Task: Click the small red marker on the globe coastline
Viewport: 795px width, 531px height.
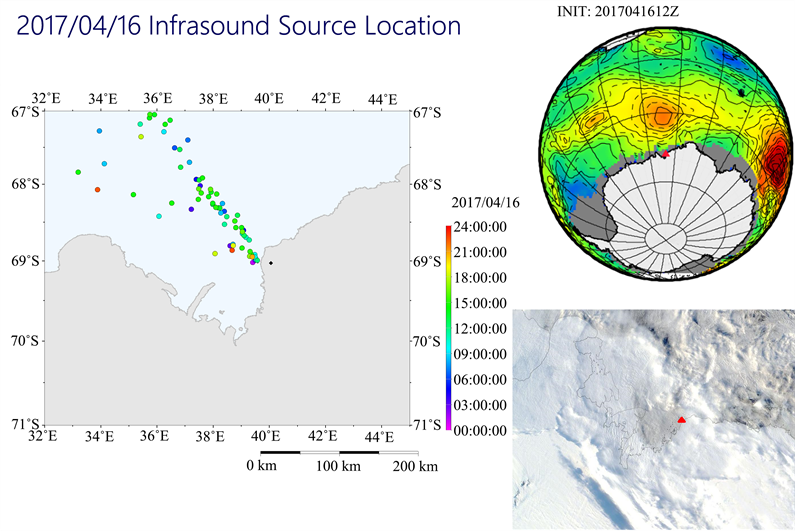Action: pos(665,154)
